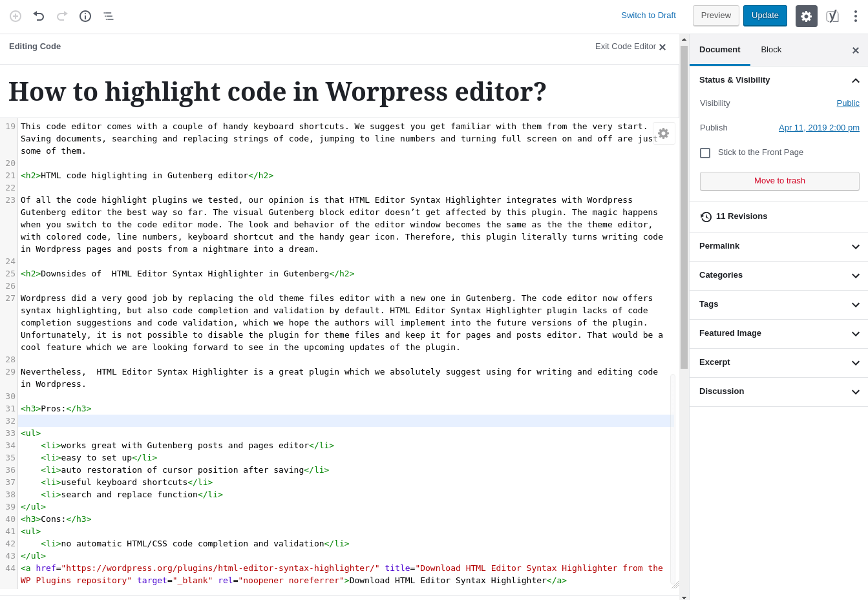
Task: Open the Block navigation list icon
Action: point(108,16)
